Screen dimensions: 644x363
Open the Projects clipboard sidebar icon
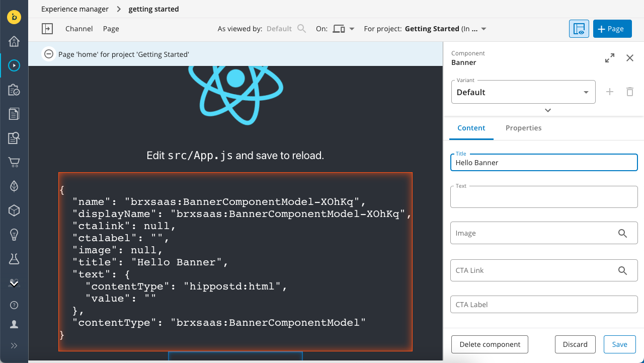[x=14, y=90]
